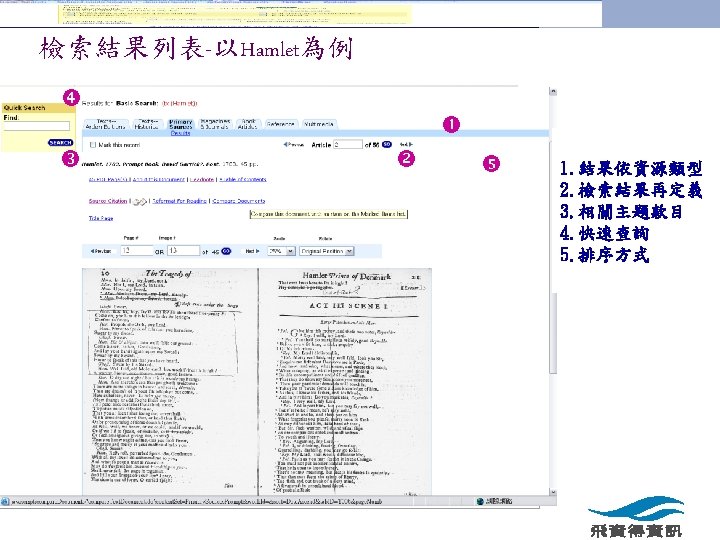Click the scroll-up arrow of the page scrollbar
The image size is (720, 540).
coord(553,91)
